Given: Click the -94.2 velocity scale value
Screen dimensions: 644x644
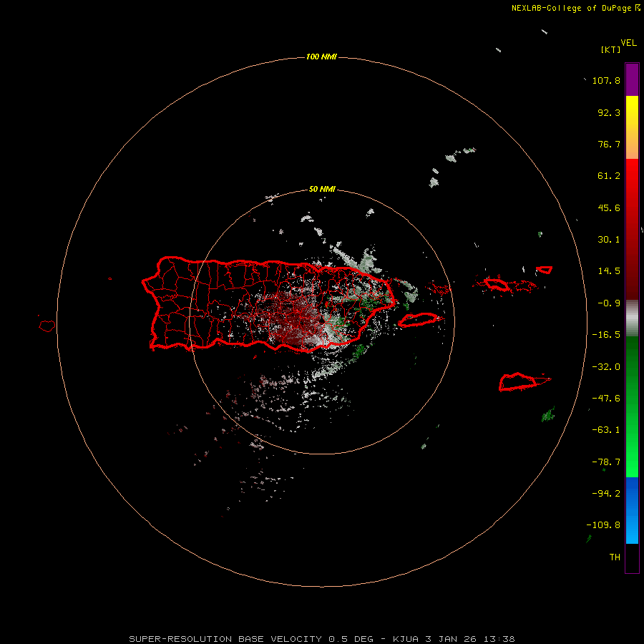Looking at the screenshot, I should [606, 494].
